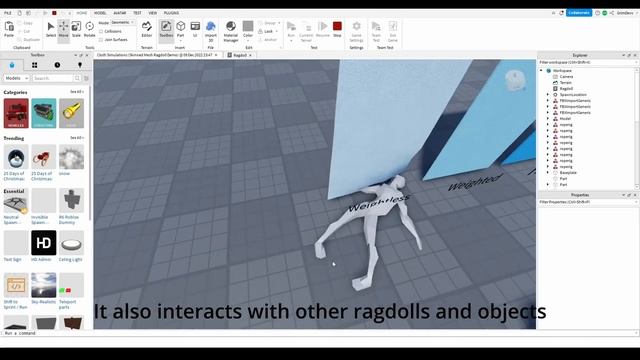Screen dimensions: 640x360
Task: Stop the running simulation
Action: click(337, 30)
